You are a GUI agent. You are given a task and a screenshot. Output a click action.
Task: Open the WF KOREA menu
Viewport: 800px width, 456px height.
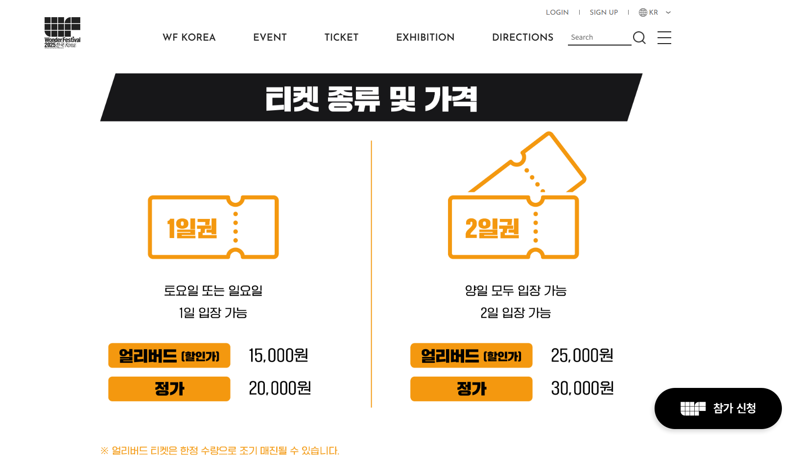(189, 37)
